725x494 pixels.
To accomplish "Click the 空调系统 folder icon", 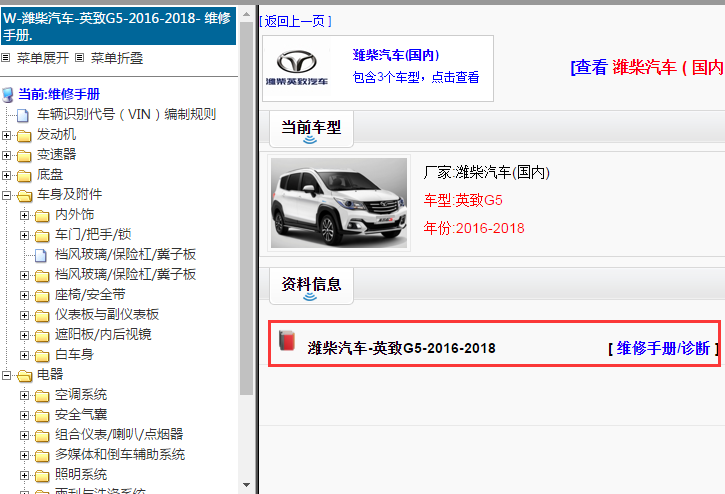I will 42,395.
